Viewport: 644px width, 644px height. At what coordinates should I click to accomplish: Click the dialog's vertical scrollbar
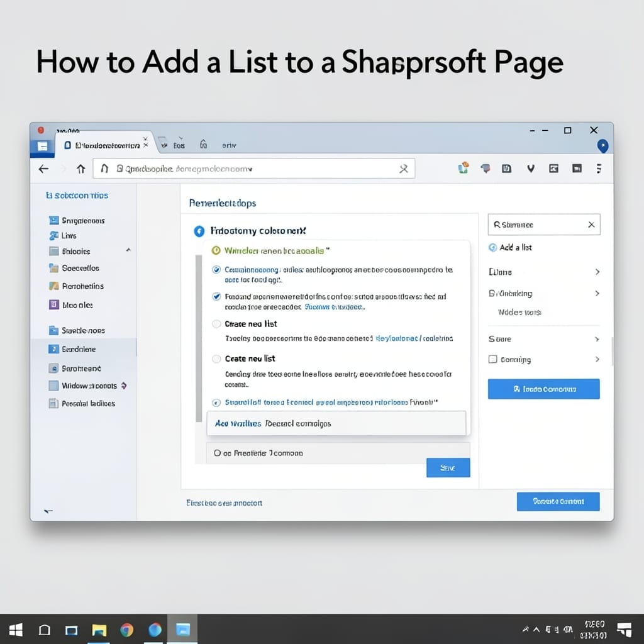coord(199,338)
